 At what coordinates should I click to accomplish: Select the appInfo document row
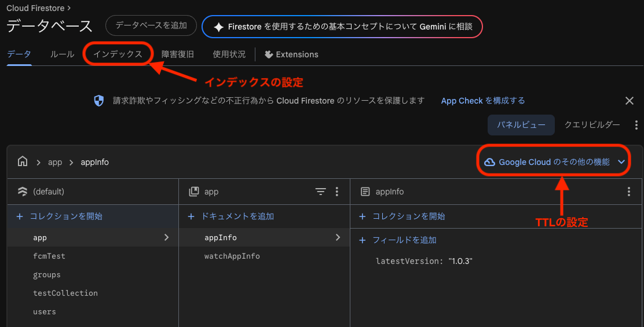pos(264,237)
